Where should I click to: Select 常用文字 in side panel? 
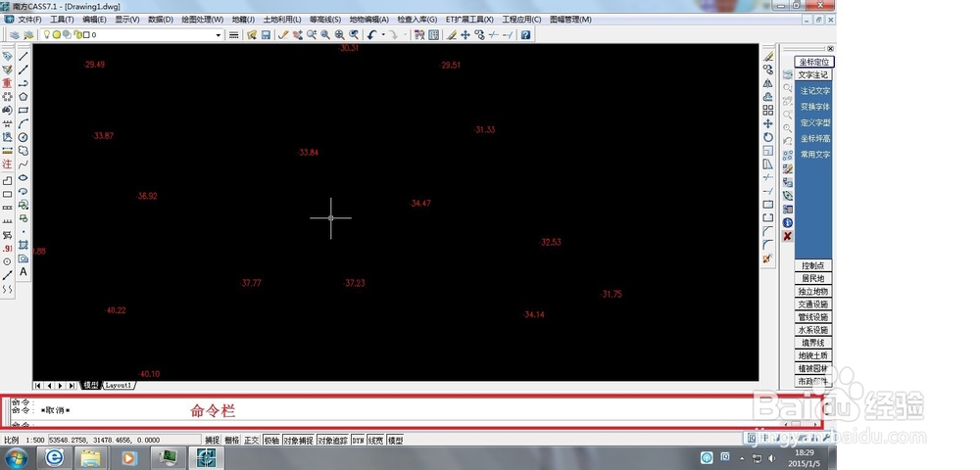[815, 154]
